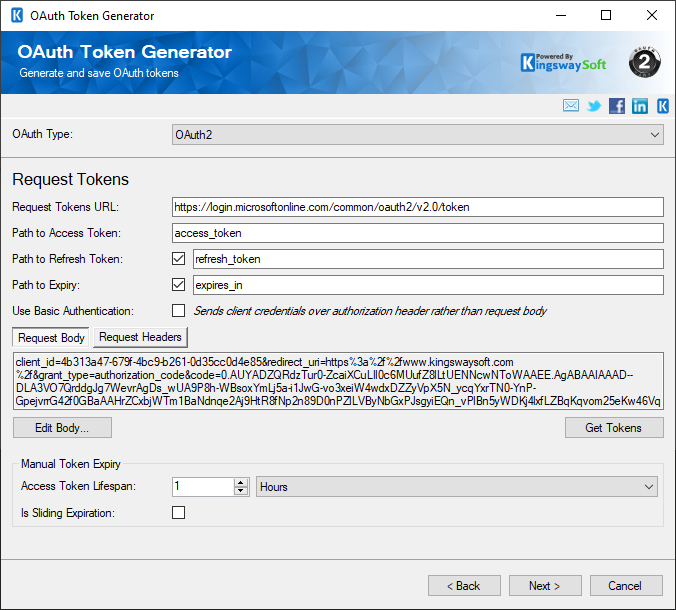The width and height of the screenshot is (676, 610).
Task: Increase Access Token Lifespan with the up arrow
Action: [x=241, y=482]
